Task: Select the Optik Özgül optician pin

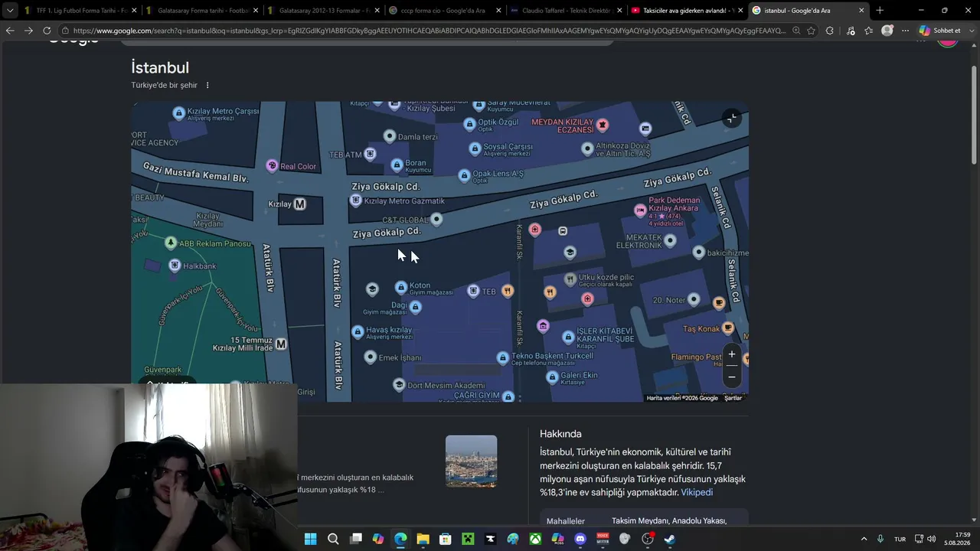Action: tap(469, 124)
